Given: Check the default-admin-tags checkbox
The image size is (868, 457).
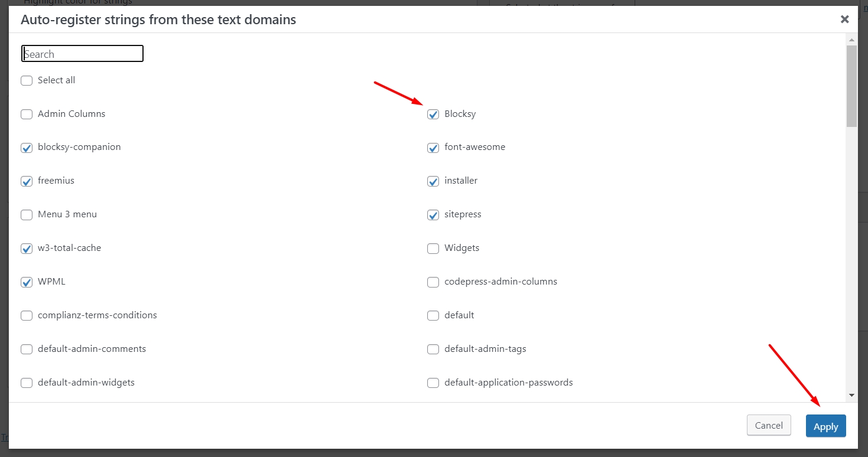Looking at the screenshot, I should (433, 350).
